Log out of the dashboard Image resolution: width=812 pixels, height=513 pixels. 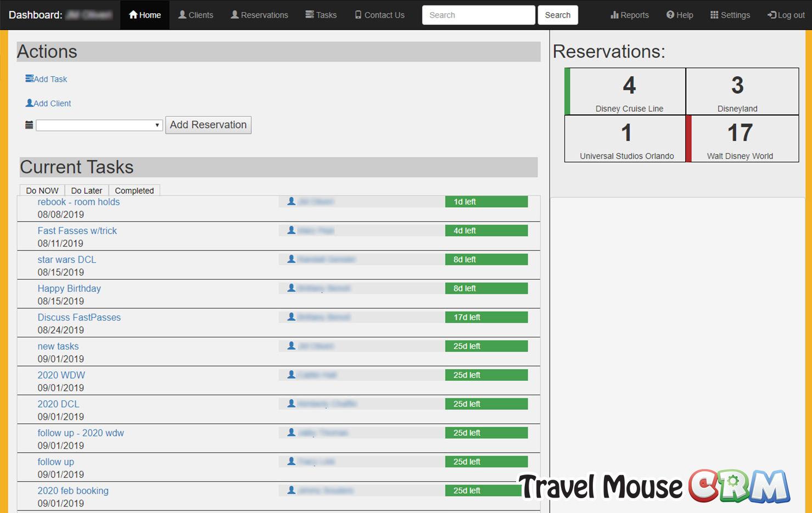(x=786, y=15)
